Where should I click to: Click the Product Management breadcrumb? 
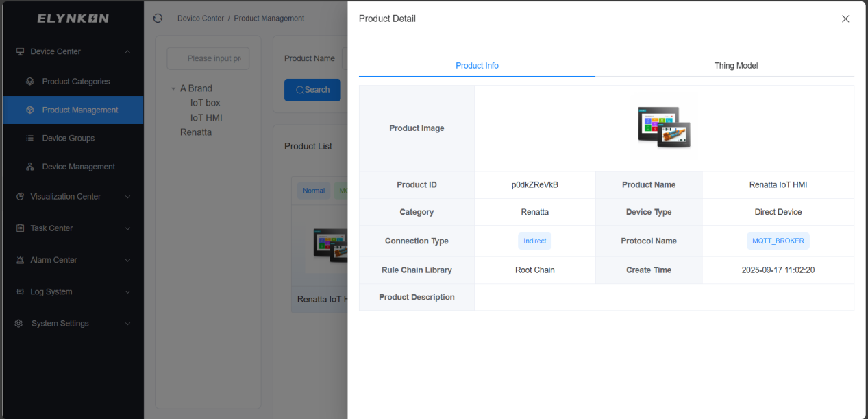[x=269, y=19]
